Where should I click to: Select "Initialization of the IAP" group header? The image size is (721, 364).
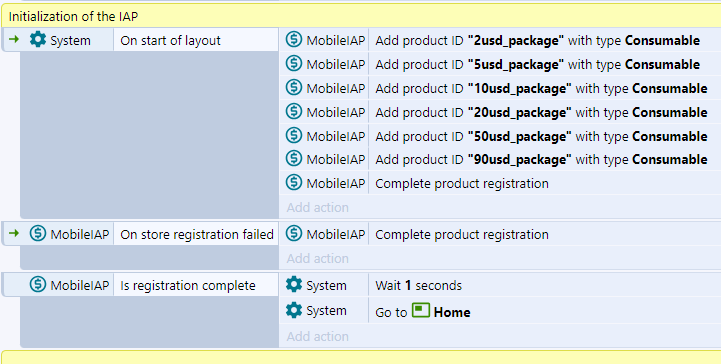click(361, 17)
